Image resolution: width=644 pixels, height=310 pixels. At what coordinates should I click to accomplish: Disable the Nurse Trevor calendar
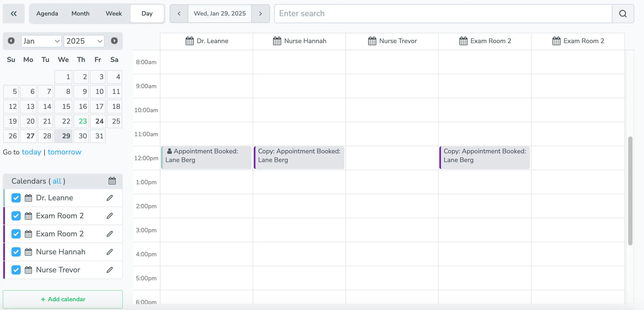(x=16, y=270)
